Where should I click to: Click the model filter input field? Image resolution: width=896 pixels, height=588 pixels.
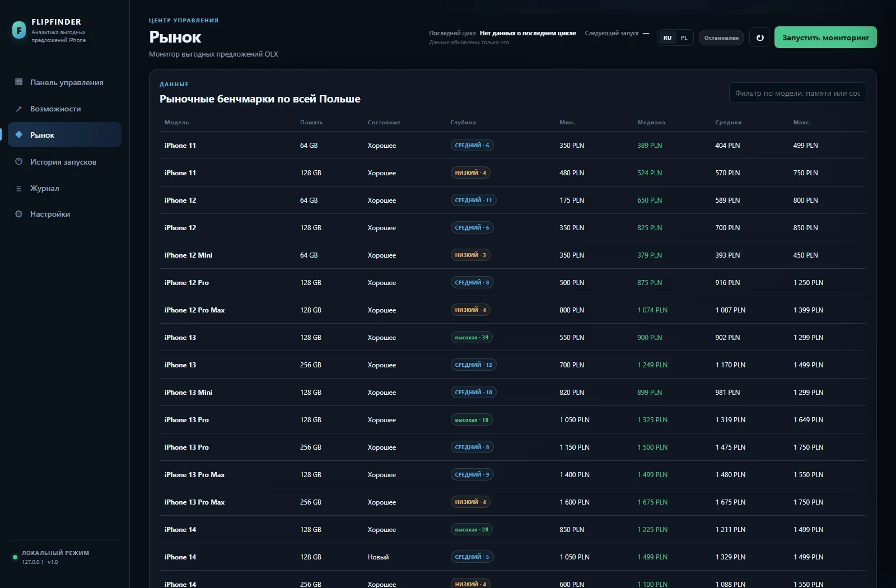coord(797,93)
